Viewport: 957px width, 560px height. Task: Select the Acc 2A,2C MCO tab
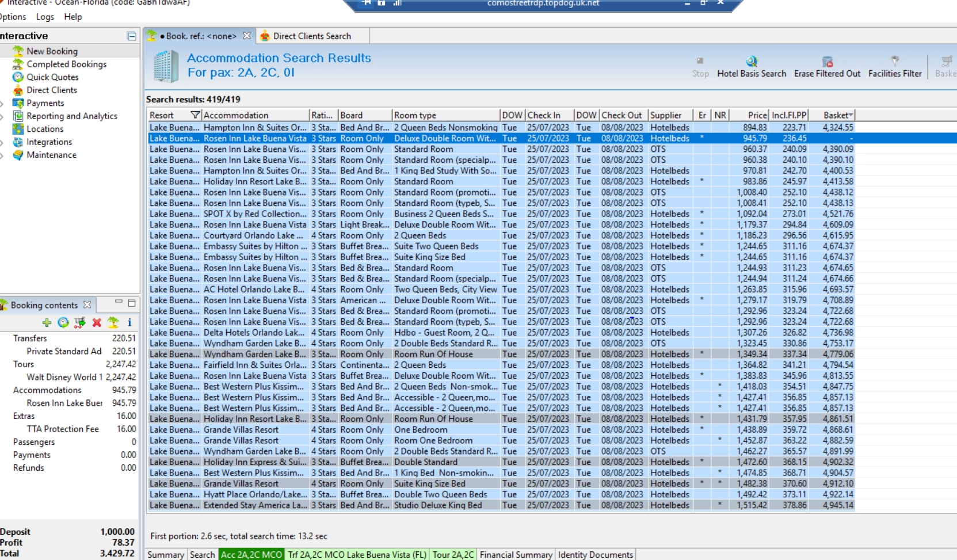(251, 555)
